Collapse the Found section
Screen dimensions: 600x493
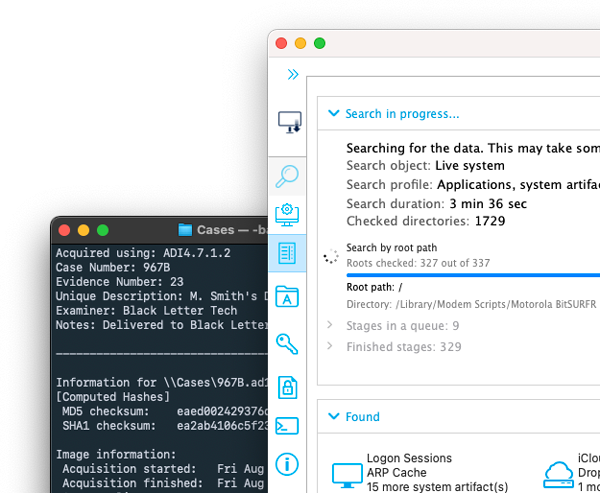pos(334,417)
